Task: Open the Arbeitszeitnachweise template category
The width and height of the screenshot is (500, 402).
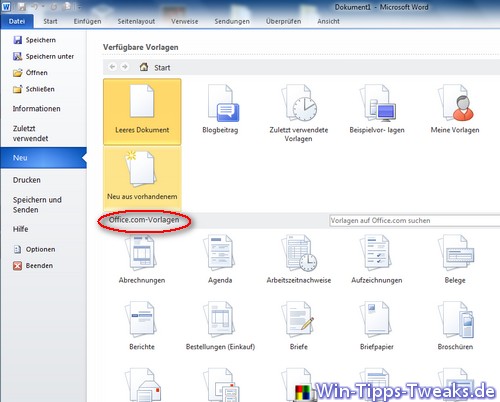Action: click(x=299, y=260)
